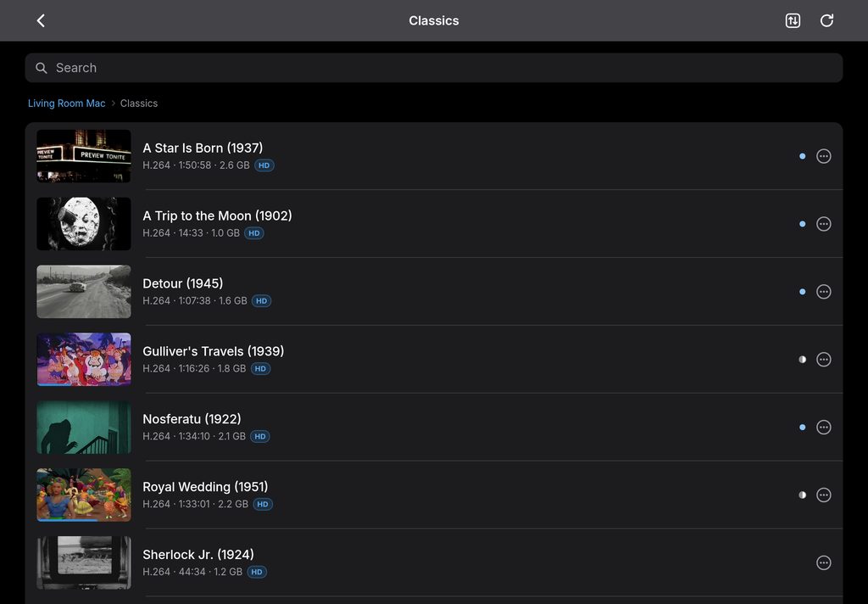
Task: Open the Nosferatu shadow thumbnail
Action: click(x=84, y=428)
